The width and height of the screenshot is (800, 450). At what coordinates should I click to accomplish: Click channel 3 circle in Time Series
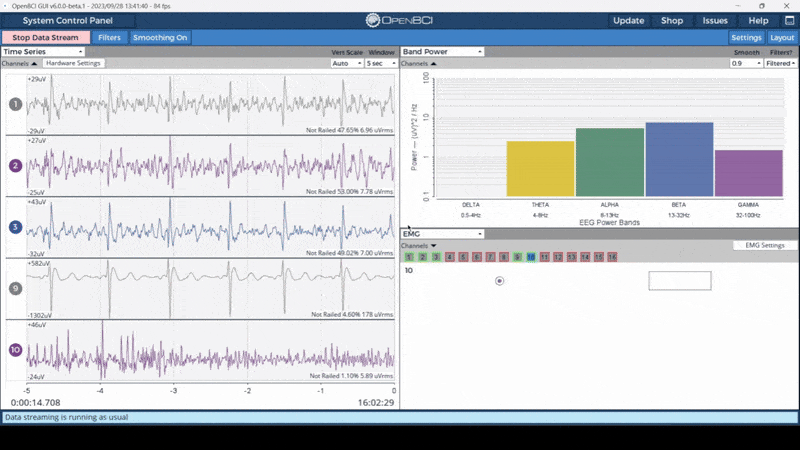point(15,227)
